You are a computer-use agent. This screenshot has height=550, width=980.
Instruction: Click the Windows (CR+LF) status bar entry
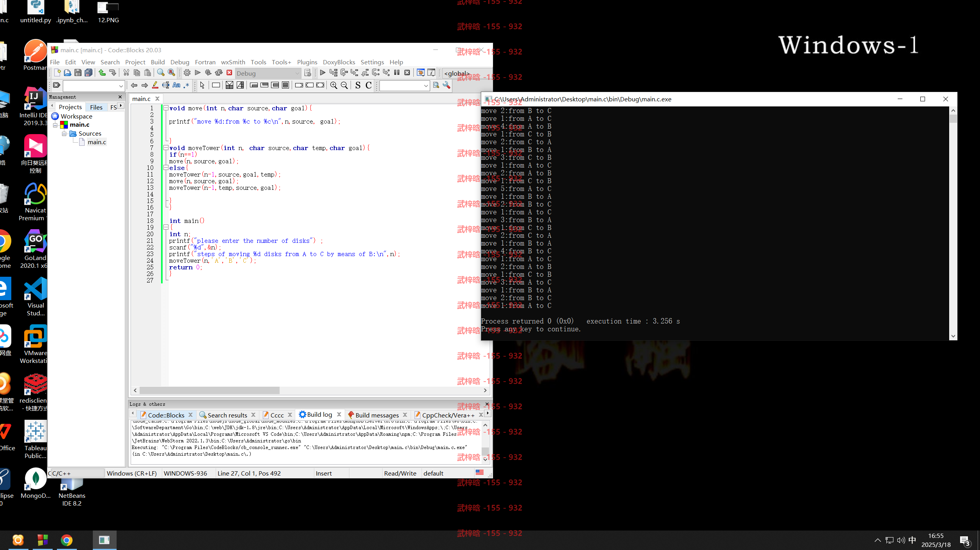131,473
